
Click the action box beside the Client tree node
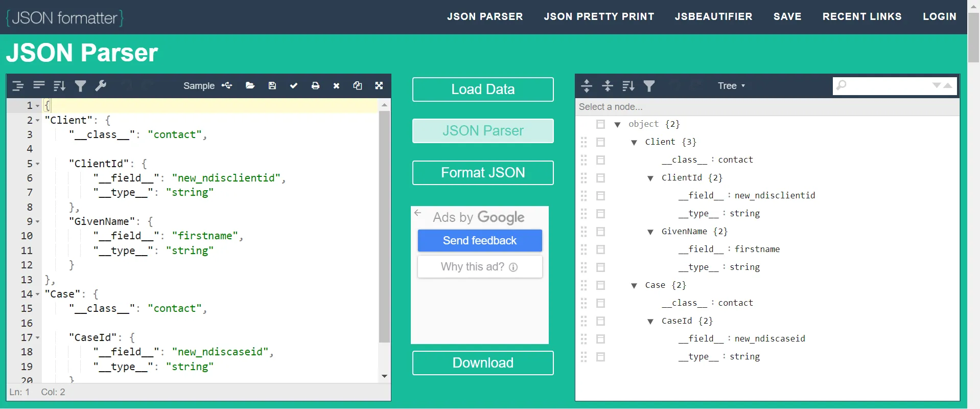[601, 142]
